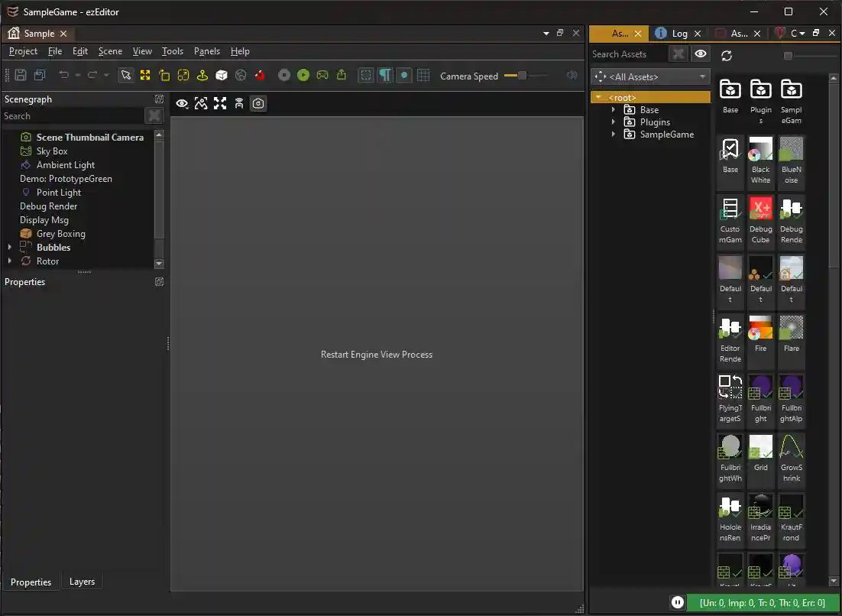Toggle the grid display icon in toolbar

(x=423, y=75)
